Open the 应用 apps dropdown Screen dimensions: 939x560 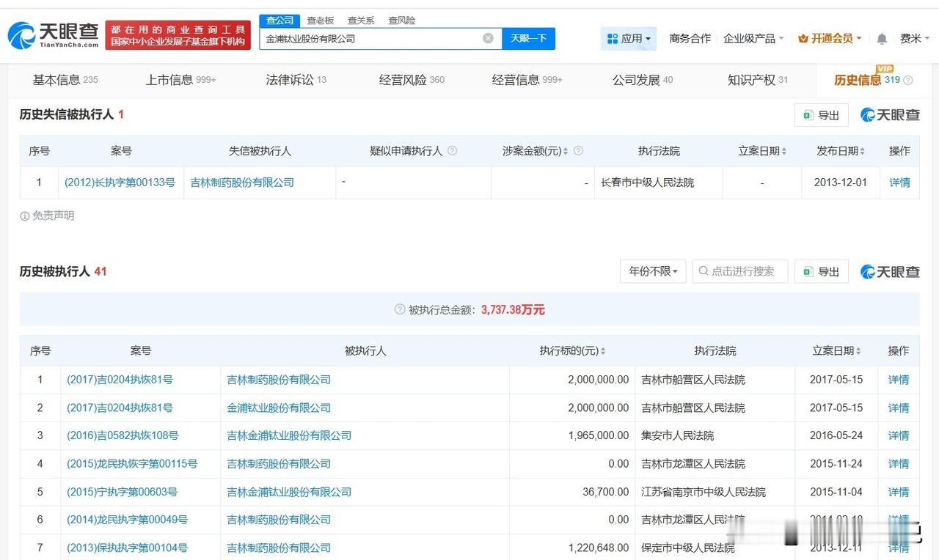(x=629, y=38)
